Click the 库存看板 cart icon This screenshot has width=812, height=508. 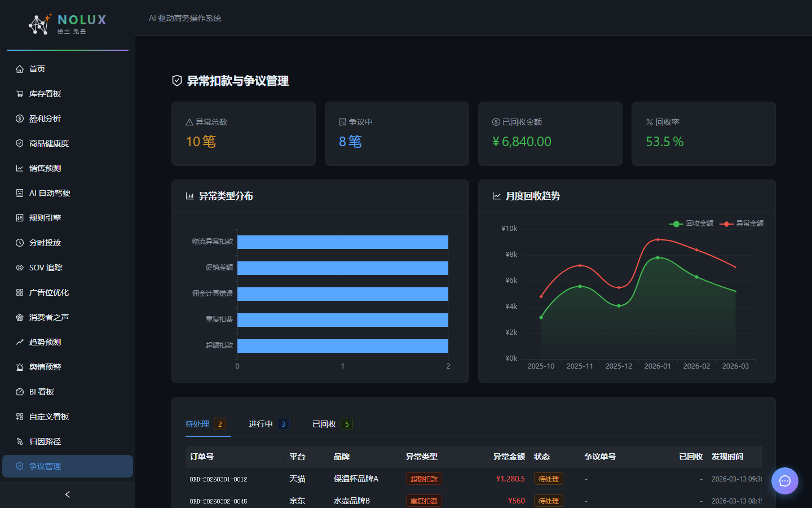20,94
